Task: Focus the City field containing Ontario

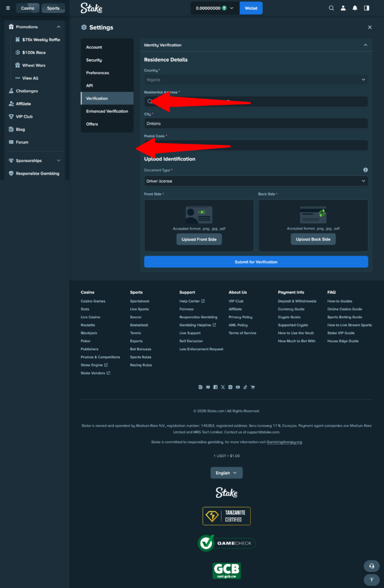Action: click(256, 123)
